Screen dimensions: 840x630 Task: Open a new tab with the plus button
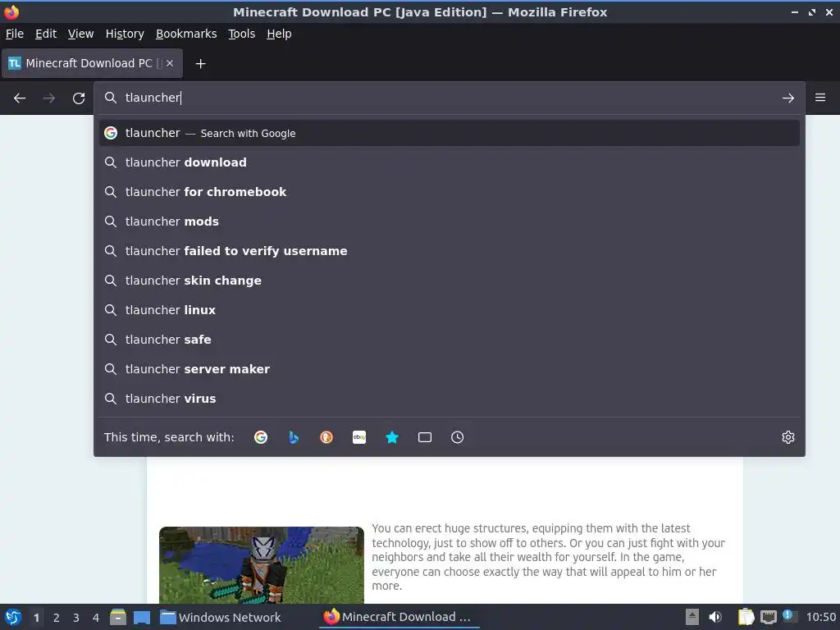pyautogui.click(x=200, y=64)
